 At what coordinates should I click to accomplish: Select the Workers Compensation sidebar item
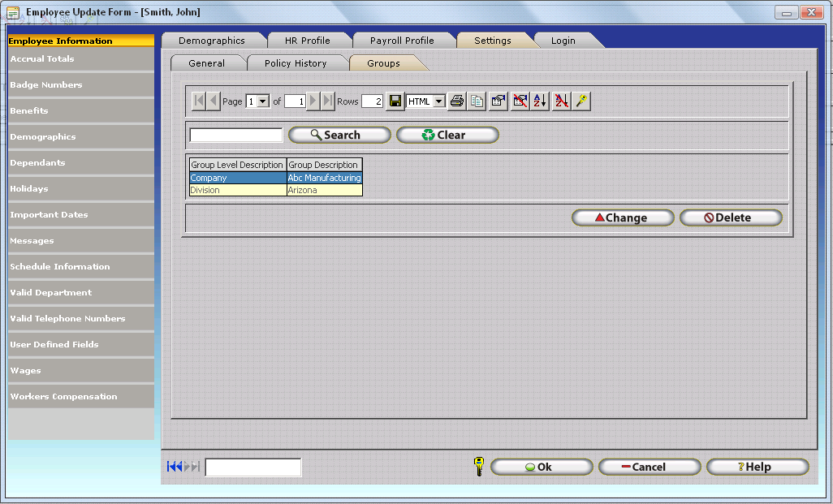pos(63,397)
